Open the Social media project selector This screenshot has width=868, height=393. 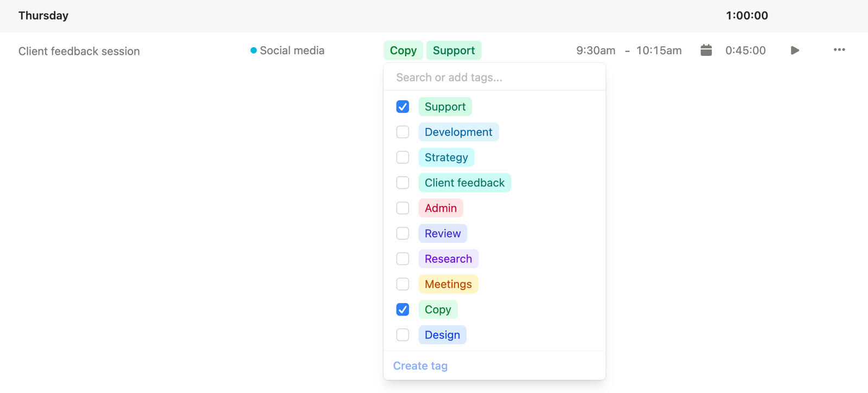coord(292,50)
